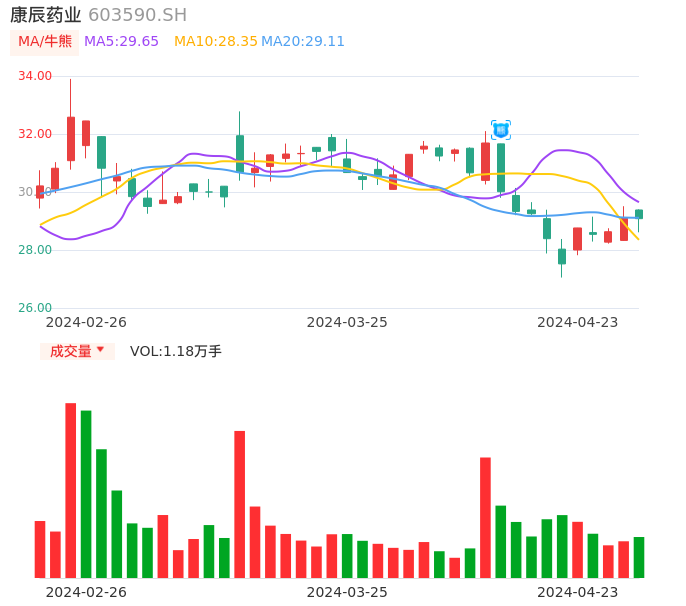
Task: Click the 34.00 price axis label
Action: [35, 76]
